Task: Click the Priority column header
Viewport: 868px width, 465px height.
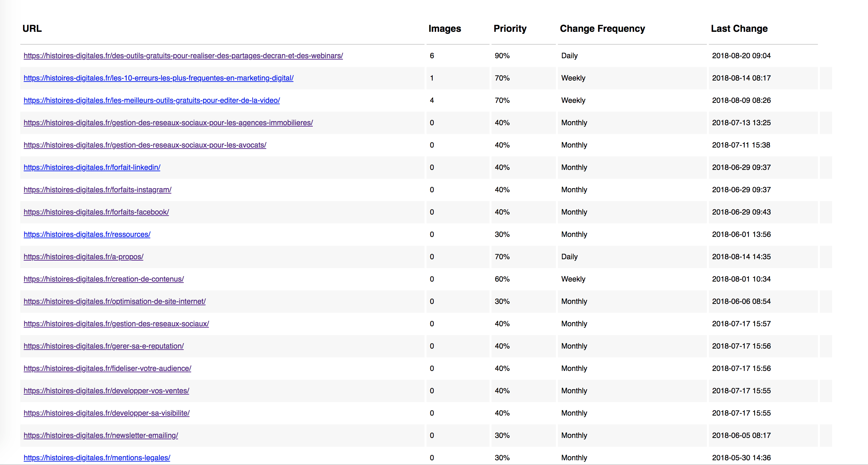Action: [x=510, y=28]
